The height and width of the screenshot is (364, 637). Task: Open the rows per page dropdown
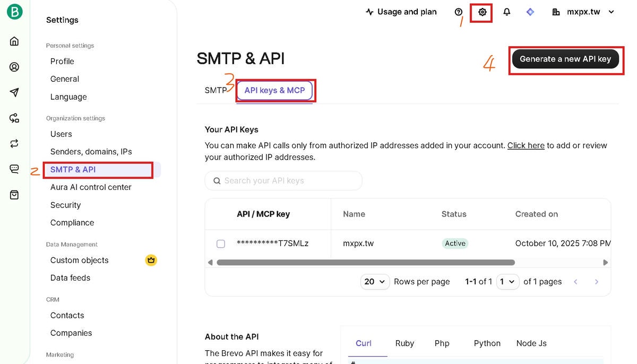(x=375, y=282)
